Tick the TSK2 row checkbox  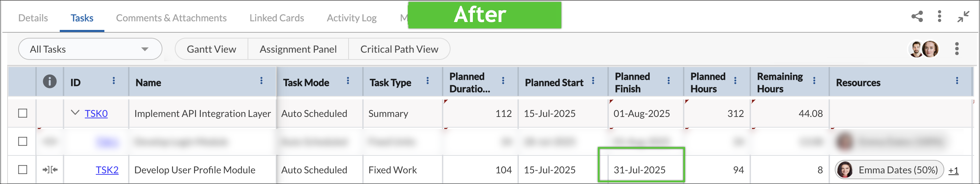23,170
